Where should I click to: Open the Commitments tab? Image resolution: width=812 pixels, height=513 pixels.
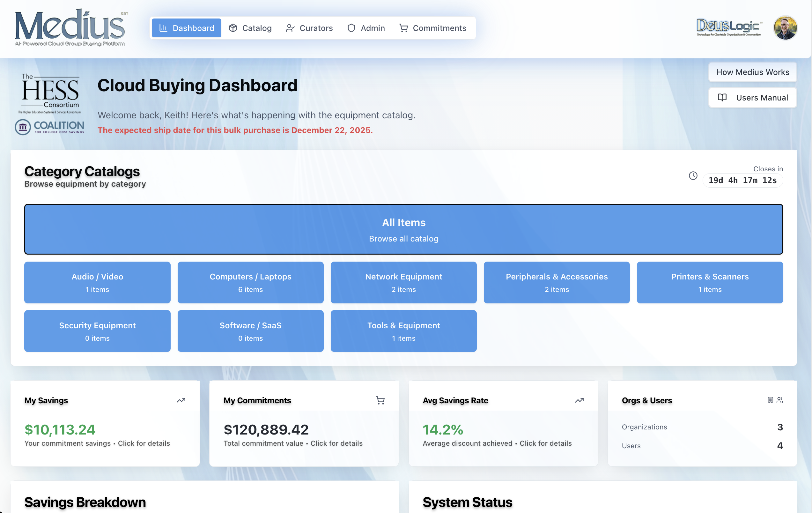pyautogui.click(x=433, y=28)
